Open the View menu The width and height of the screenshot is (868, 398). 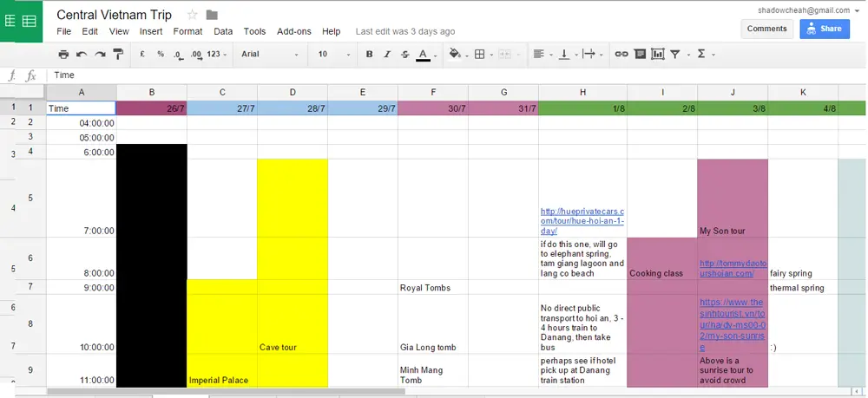click(119, 31)
